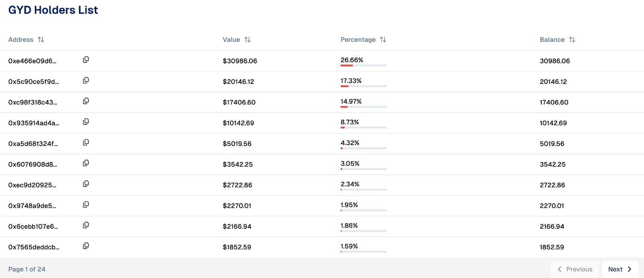Copy address 0xa5d681324f... with copy icon
This screenshot has height=278, width=644.
[x=86, y=142]
